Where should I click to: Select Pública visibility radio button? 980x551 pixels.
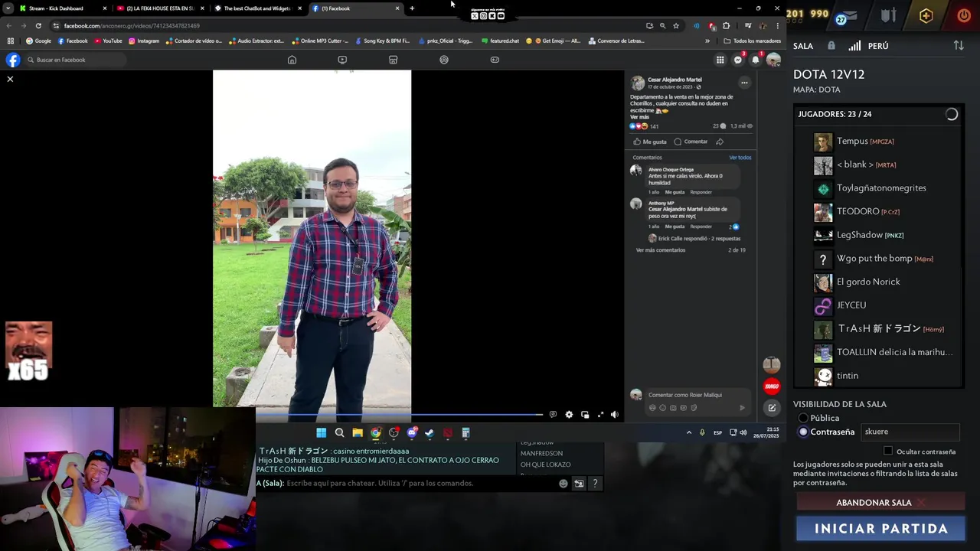point(803,418)
